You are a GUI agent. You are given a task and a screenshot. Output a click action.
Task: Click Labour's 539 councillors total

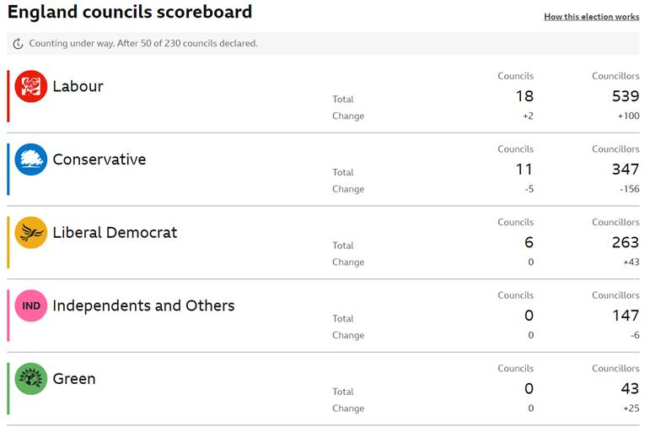pyautogui.click(x=625, y=97)
